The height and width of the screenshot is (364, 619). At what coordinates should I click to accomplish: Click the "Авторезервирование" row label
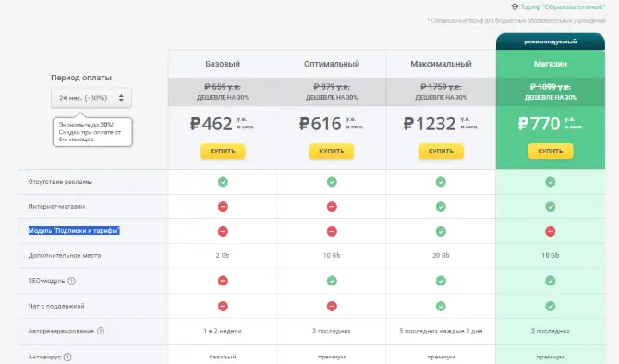coord(61,331)
